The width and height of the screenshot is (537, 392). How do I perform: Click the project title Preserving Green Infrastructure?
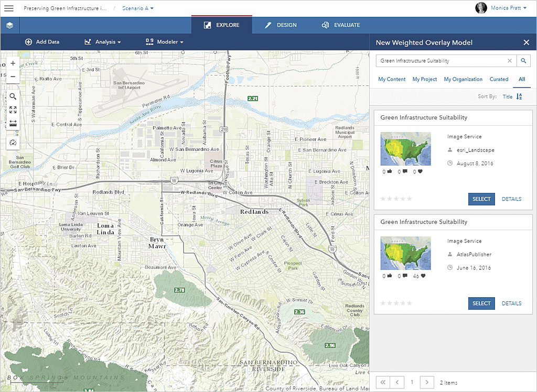pos(65,8)
